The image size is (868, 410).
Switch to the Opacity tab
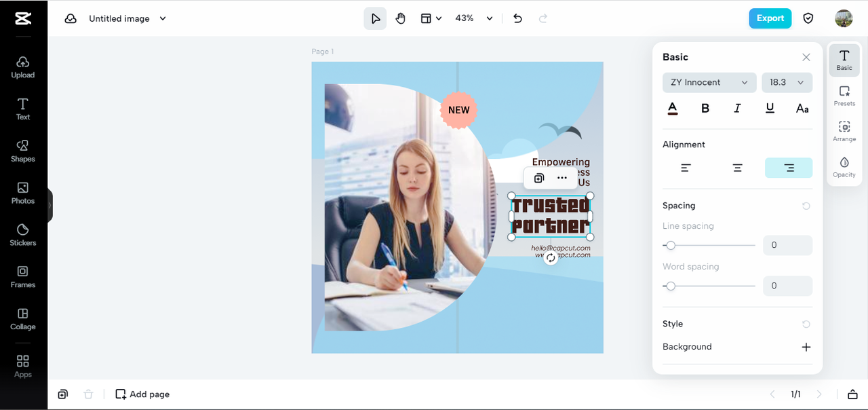[844, 167]
